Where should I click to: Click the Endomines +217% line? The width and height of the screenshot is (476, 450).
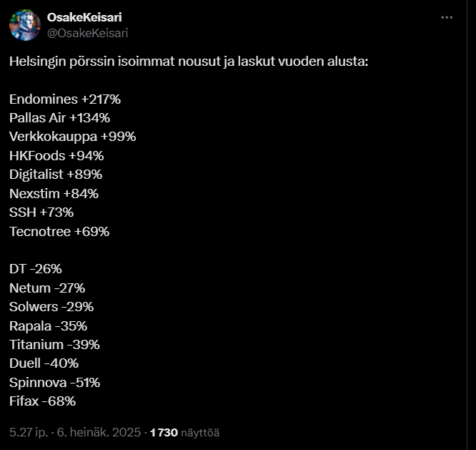click(x=65, y=99)
